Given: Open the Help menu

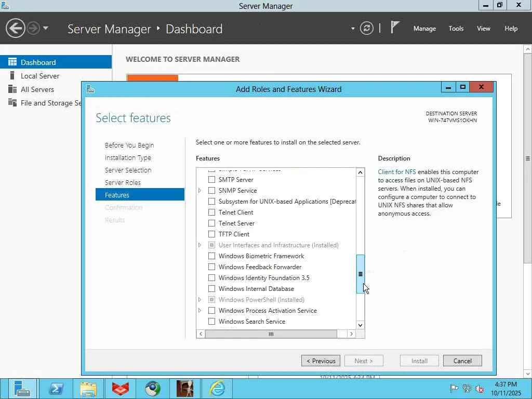Looking at the screenshot, I should tap(511, 29).
